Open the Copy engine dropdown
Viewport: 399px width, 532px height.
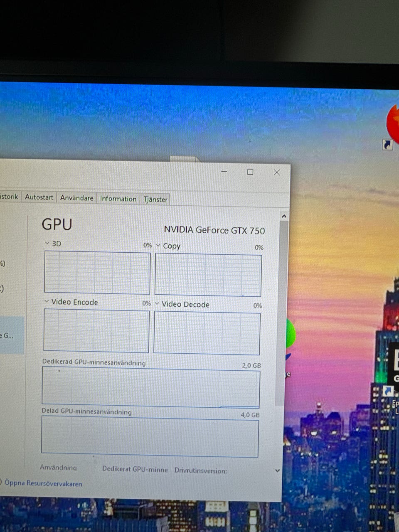(x=158, y=246)
